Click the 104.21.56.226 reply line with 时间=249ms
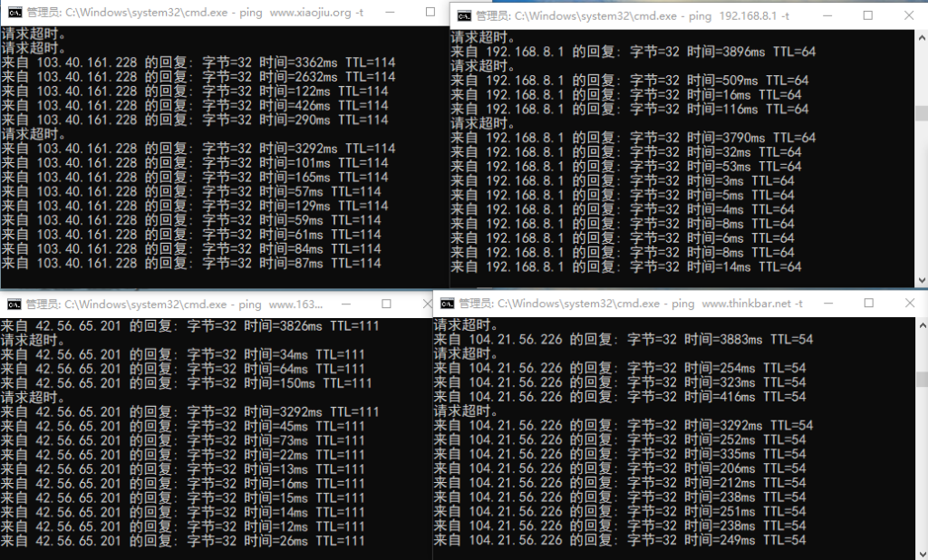This screenshot has height=560, width=928. pyautogui.click(x=620, y=540)
